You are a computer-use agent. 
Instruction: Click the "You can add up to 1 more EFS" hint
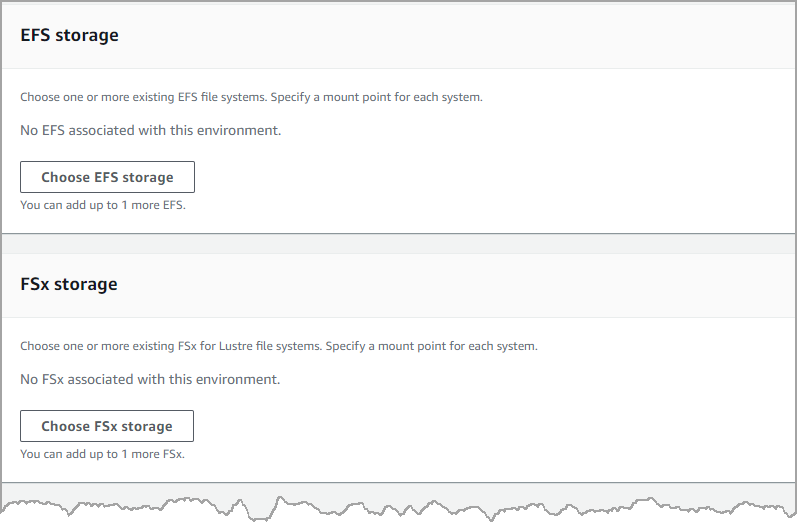103,205
